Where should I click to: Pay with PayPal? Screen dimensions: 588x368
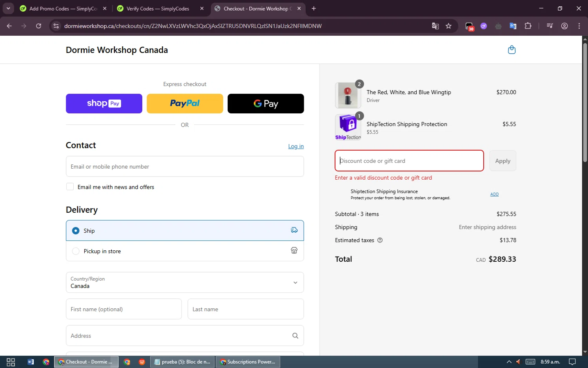click(x=185, y=104)
